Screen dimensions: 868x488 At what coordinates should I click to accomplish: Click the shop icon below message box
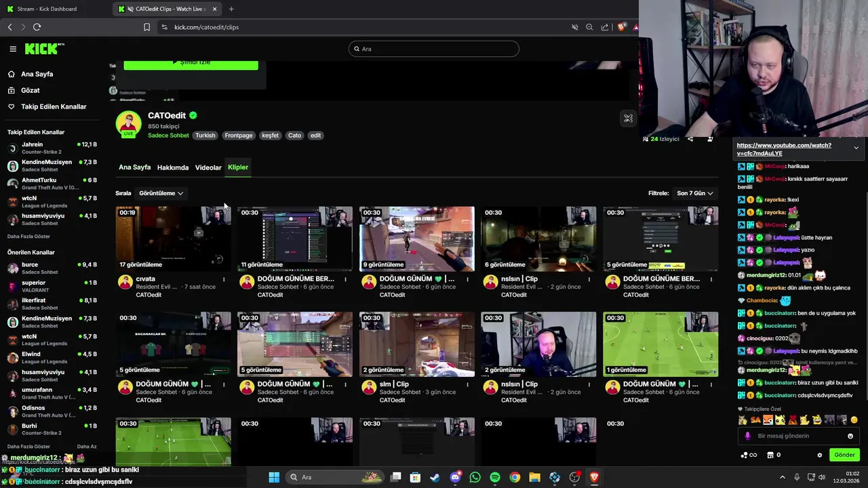770,455
